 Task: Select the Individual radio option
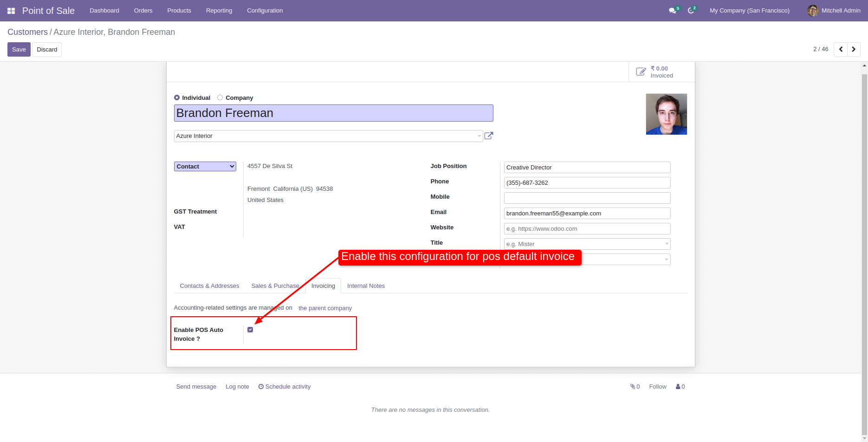177,97
